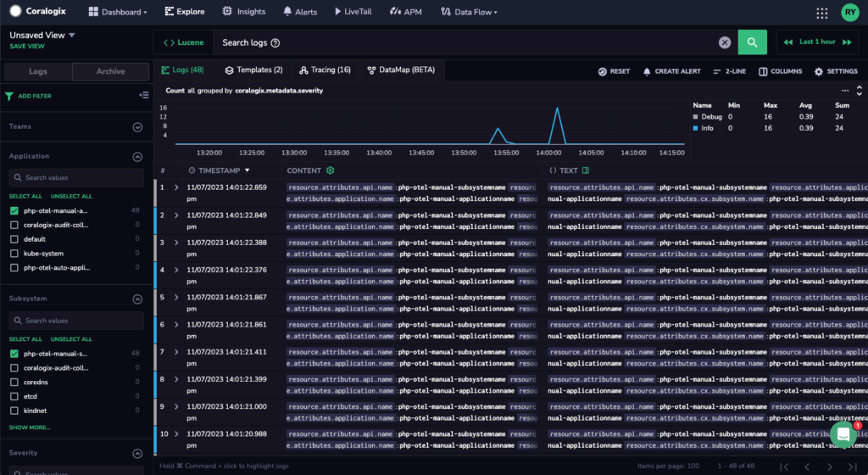Open the Unsaved View dropdown
Image resolution: width=868 pixels, height=475 pixels.
[42, 35]
